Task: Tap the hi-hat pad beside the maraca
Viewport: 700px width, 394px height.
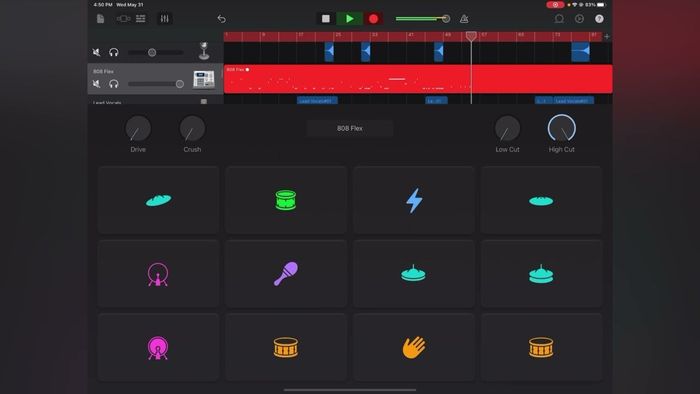Action: pyautogui.click(x=414, y=274)
